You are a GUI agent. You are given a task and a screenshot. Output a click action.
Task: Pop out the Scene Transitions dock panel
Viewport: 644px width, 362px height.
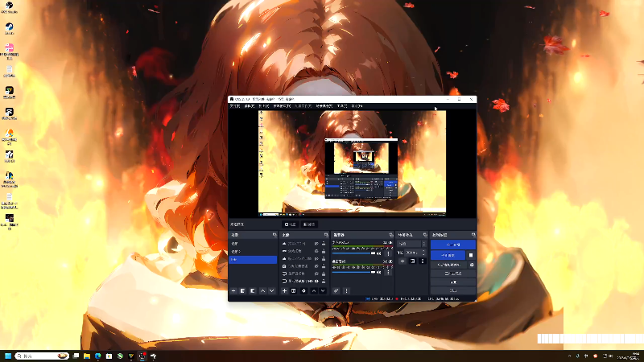click(x=425, y=235)
